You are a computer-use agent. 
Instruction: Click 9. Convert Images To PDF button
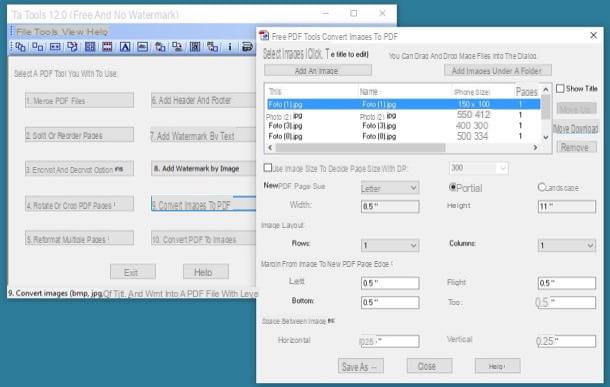(x=203, y=204)
